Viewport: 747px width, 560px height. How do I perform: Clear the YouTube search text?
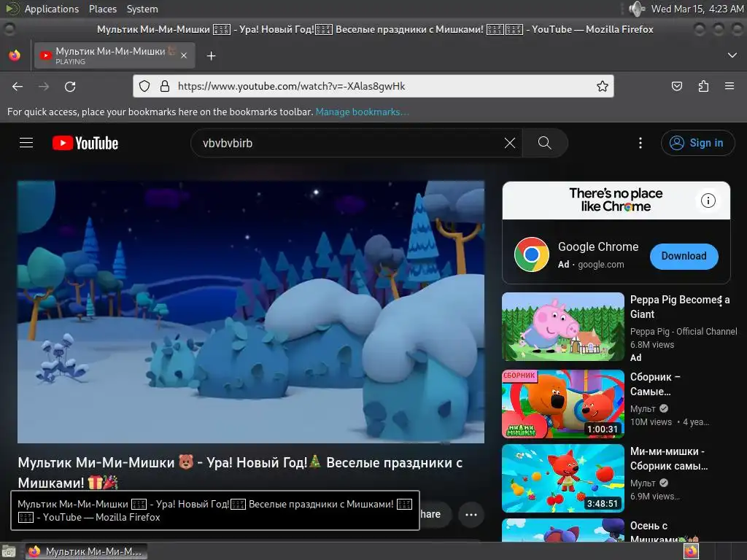click(x=510, y=143)
